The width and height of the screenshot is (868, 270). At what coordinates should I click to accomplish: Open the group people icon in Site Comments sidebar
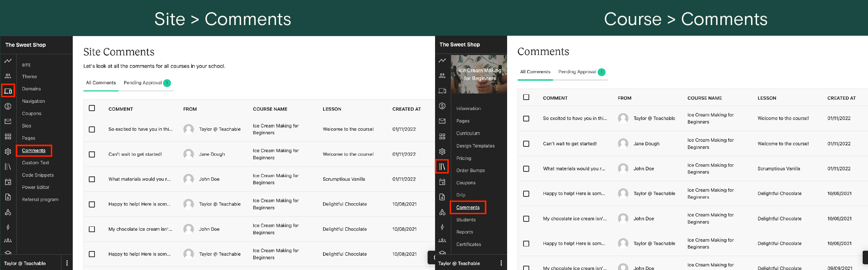8,240
